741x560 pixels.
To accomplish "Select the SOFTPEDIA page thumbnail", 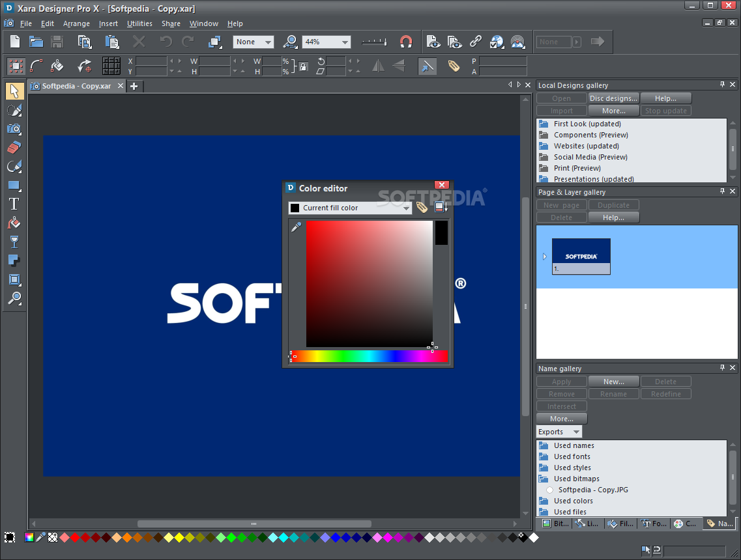I will (581, 257).
